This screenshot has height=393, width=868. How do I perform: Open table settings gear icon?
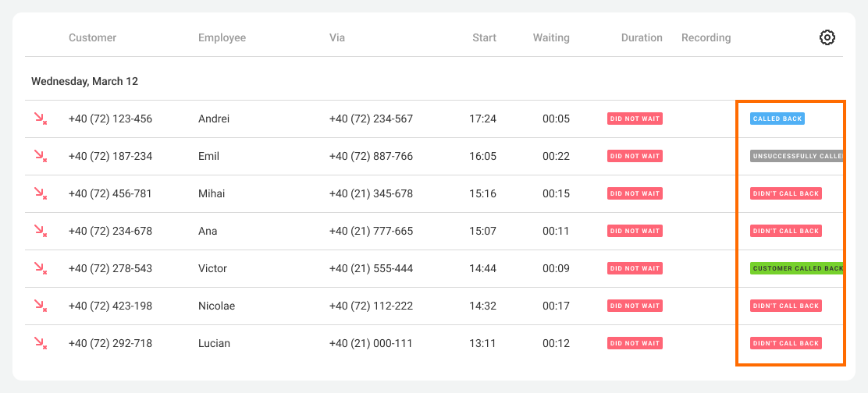pyautogui.click(x=827, y=37)
